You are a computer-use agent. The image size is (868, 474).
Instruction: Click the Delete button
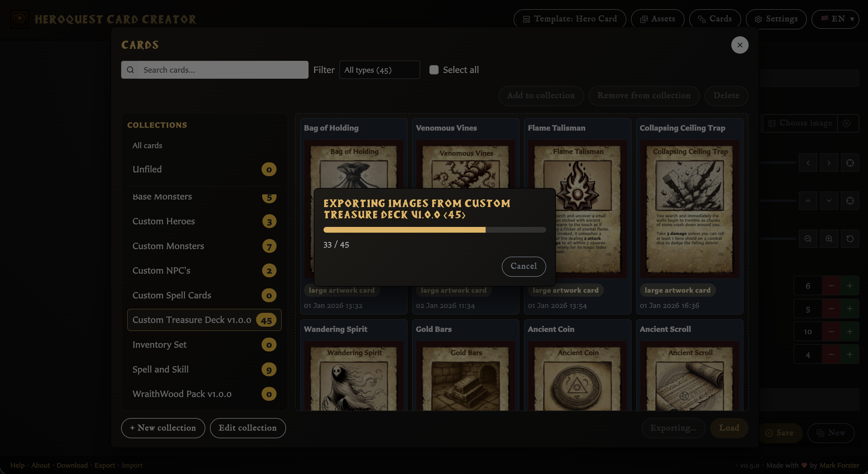726,96
